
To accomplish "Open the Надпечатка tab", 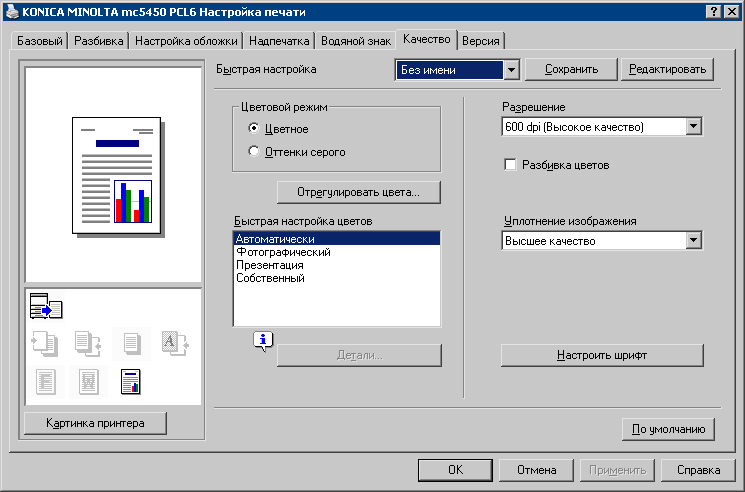I will [279, 41].
